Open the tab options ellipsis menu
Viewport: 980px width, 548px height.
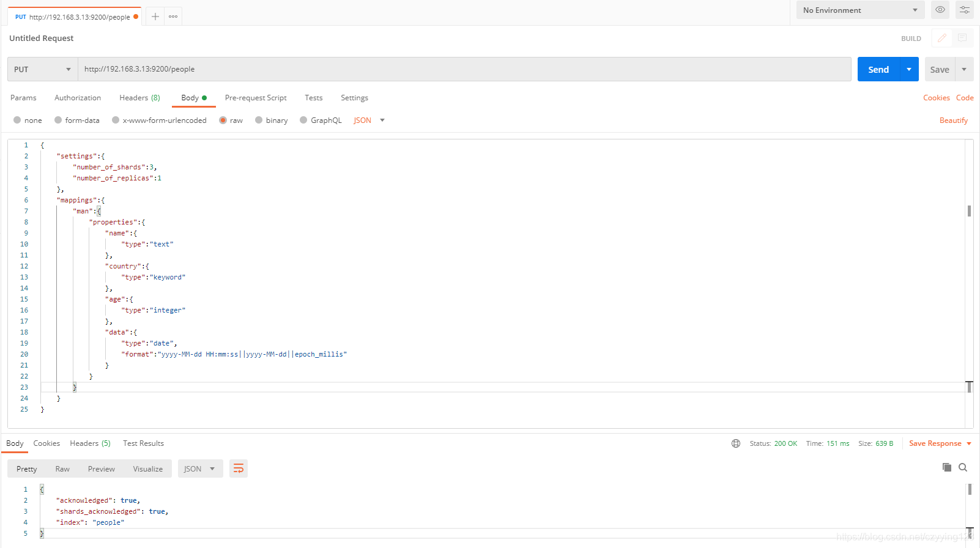tap(173, 17)
